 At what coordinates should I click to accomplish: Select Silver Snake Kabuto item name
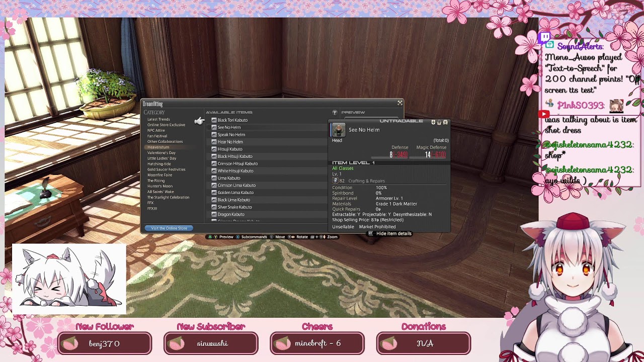click(235, 207)
